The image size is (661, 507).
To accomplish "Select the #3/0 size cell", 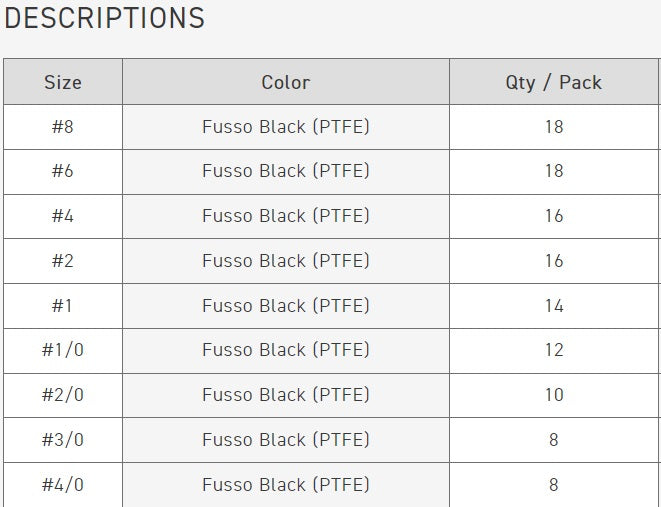I will point(63,439).
